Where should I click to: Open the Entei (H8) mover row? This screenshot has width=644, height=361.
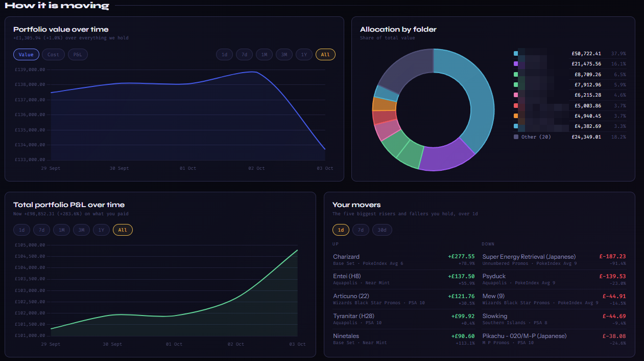(404, 280)
